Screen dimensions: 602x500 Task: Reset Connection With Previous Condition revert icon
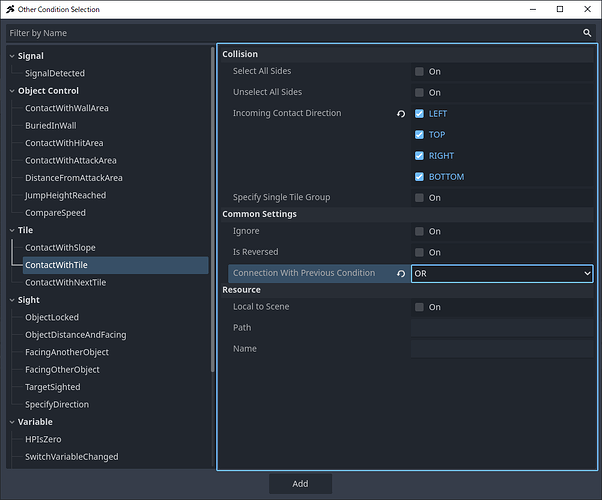click(402, 273)
